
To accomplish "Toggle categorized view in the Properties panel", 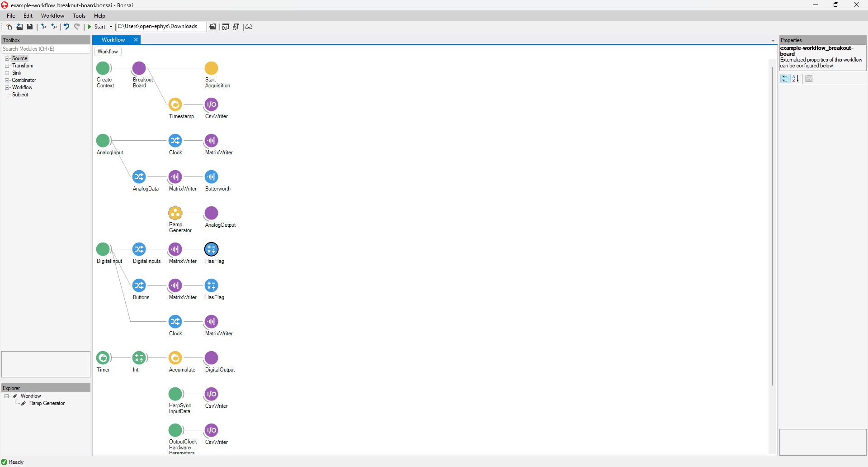I will pyautogui.click(x=785, y=79).
